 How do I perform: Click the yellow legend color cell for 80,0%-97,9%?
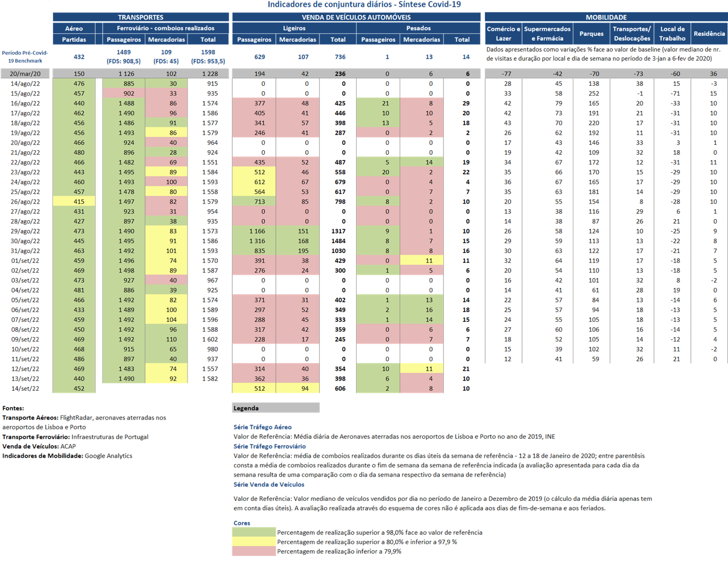pos(254,541)
